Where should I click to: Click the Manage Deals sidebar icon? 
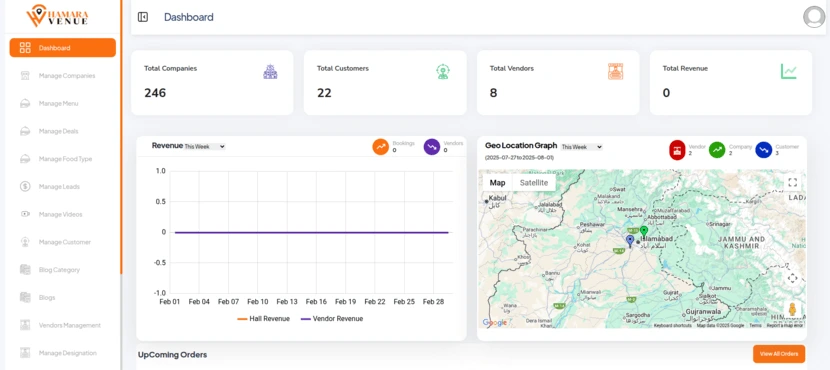tap(25, 131)
